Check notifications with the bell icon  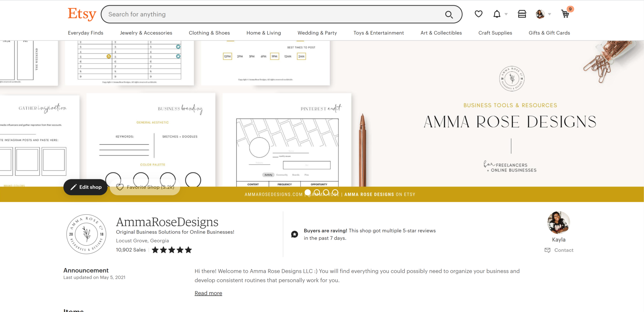(497, 14)
